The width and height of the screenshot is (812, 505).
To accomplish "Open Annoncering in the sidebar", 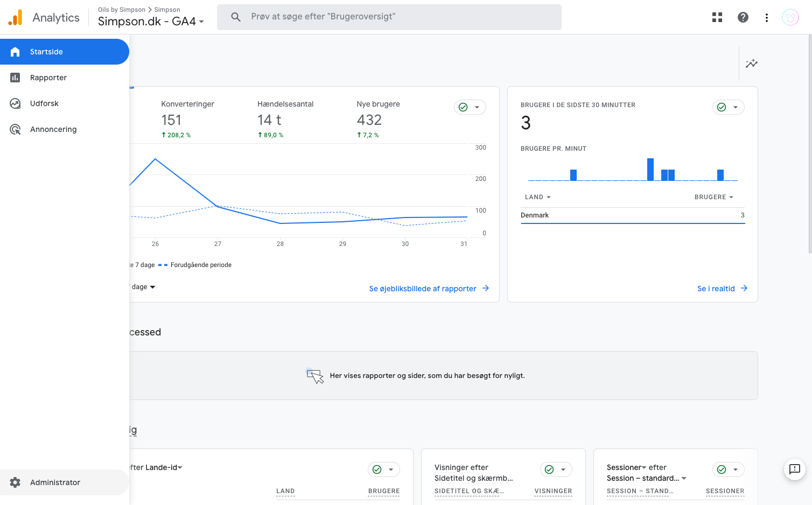I will [x=65, y=129].
